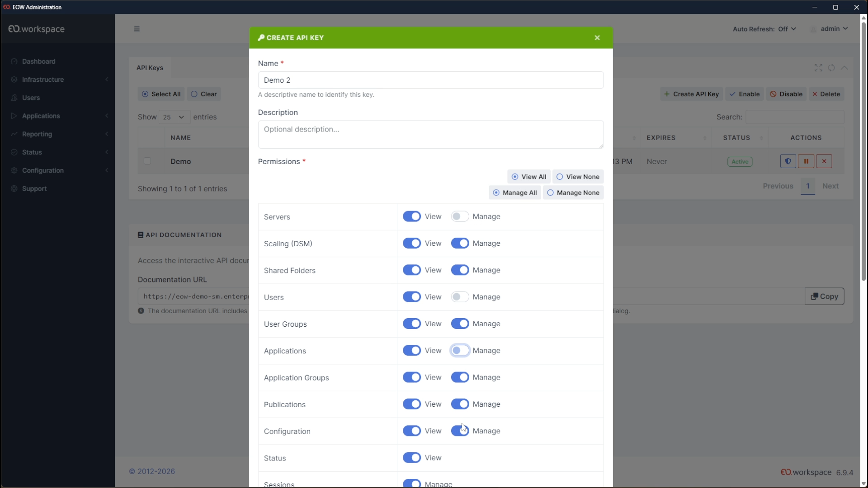
Task: Click the shield icon in Demo row
Action: point(788,161)
